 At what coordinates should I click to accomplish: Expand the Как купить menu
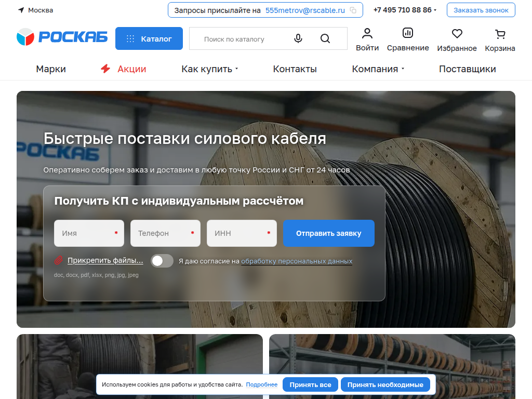[210, 69]
